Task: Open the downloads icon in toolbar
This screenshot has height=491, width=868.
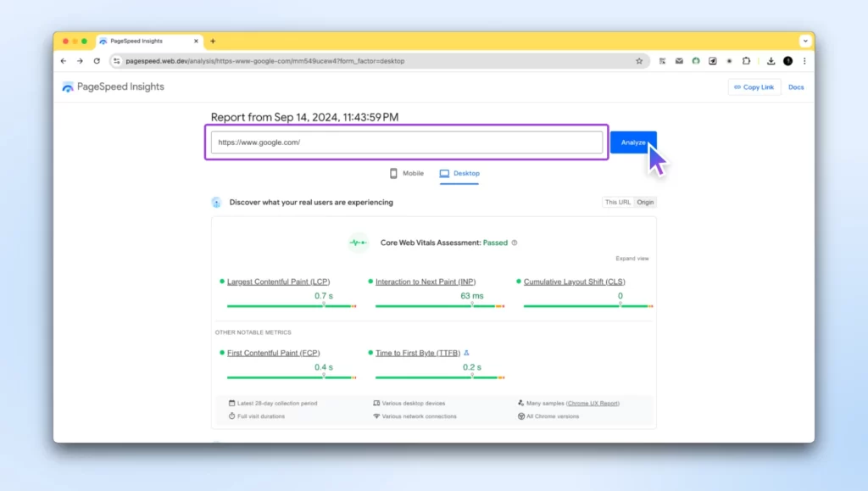Action: click(x=771, y=61)
